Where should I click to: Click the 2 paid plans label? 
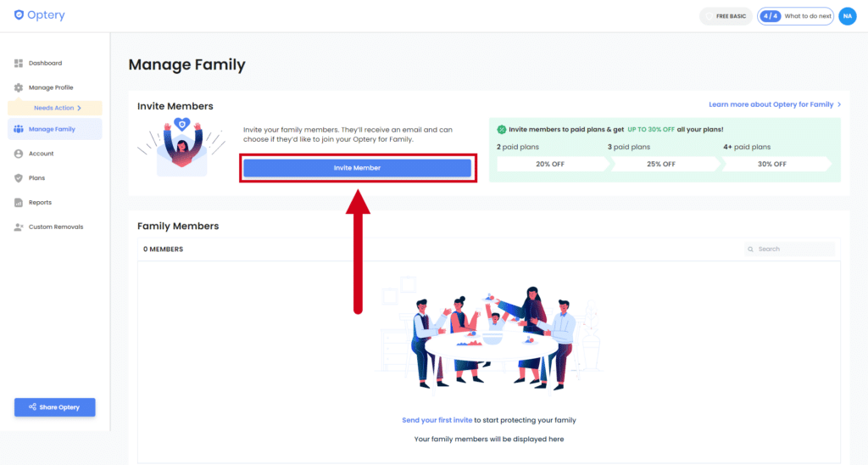pos(518,147)
